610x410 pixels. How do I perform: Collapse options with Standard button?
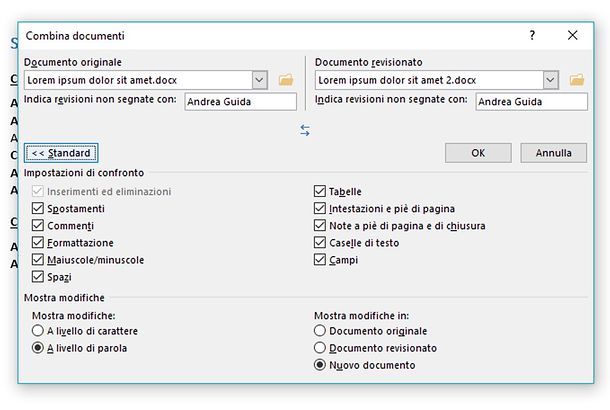(61, 153)
